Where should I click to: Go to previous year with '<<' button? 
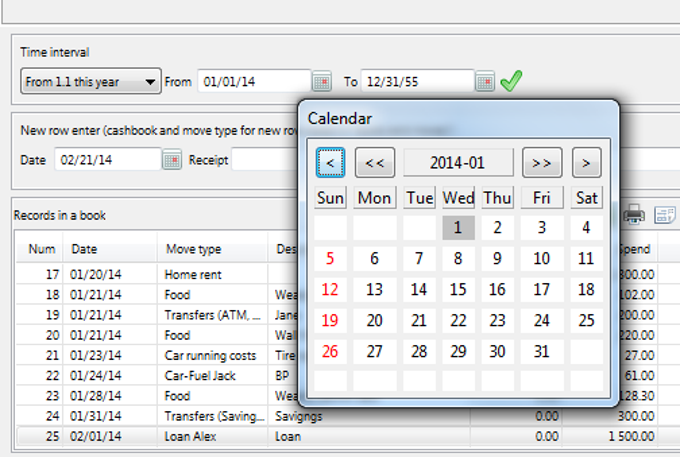tap(375, 163)
